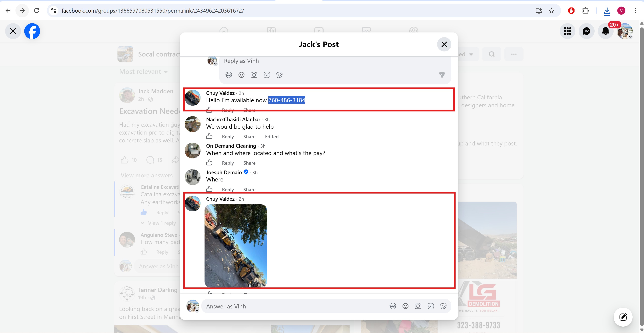Image resolution: width=644 pixels, height=333 pixels.
Task: Focus the browser address bar URL
Action: (152, 10)
